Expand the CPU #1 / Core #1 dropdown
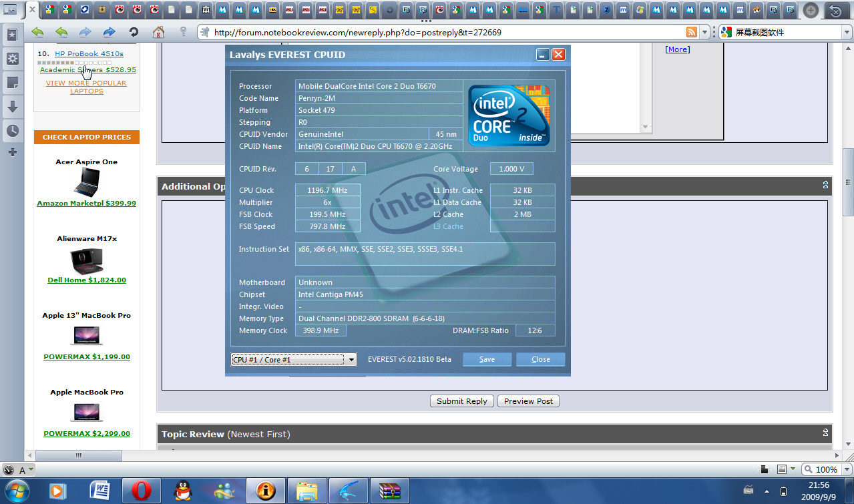The image size is (854, 504). click(x=352, y=360)
